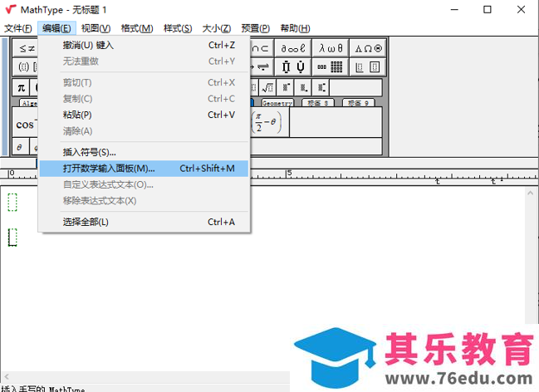The height and width of the screenshot is (392, 539).
Task: Click the first empty equation slot
Action: [12, 202]
